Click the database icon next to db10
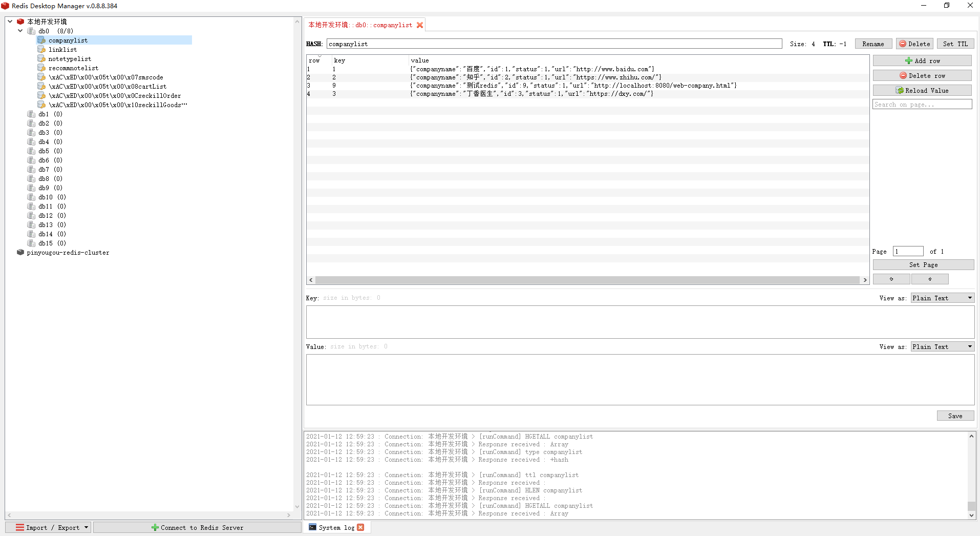The height and width of the screenshot is (536, 980). (x=31, y=197)
